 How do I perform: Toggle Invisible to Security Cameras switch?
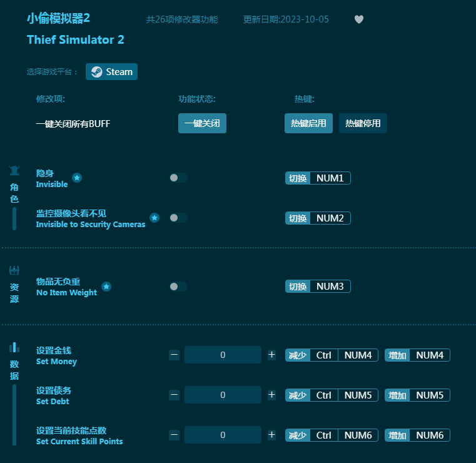[178, 218]
